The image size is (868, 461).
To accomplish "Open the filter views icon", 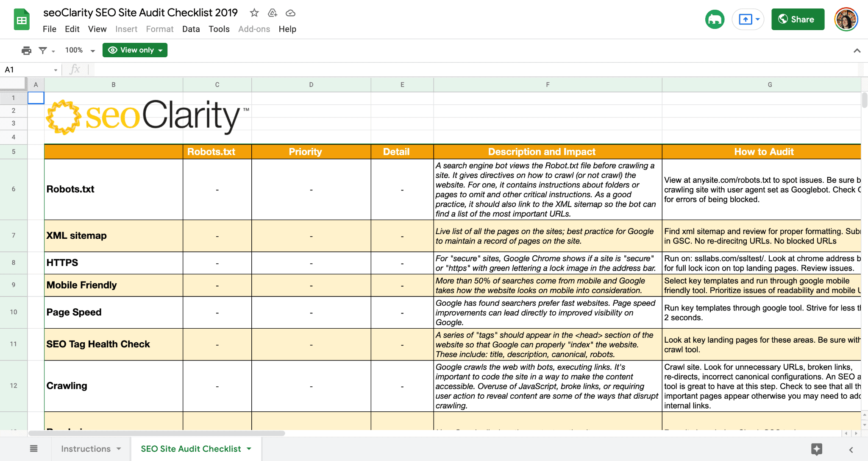I will tap(43, 50).
